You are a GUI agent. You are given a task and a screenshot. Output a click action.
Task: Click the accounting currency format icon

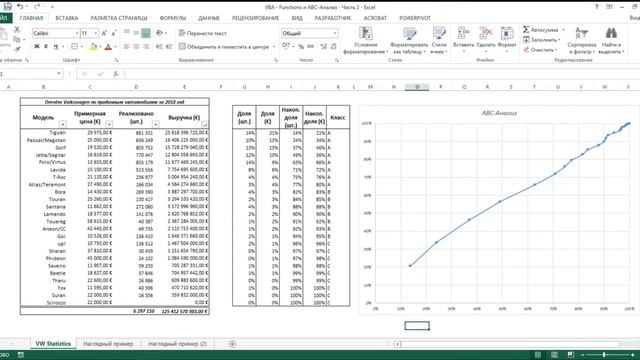point(286,47)
